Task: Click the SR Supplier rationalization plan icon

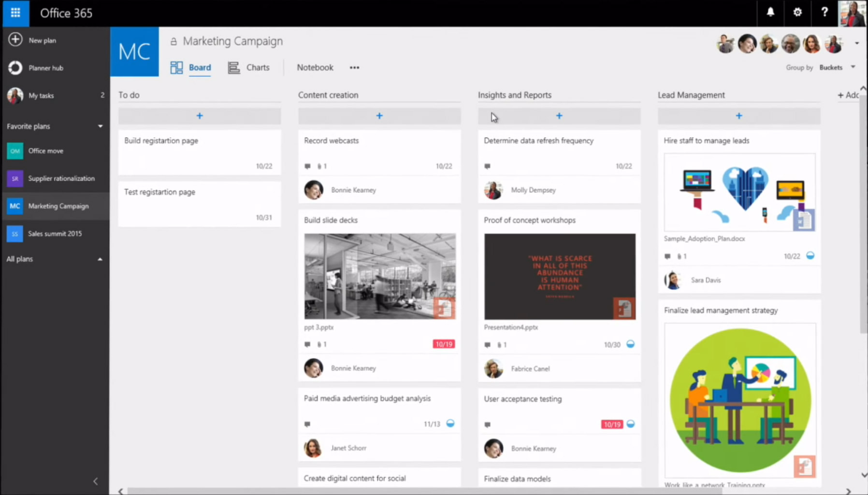Action: [15, 178]
